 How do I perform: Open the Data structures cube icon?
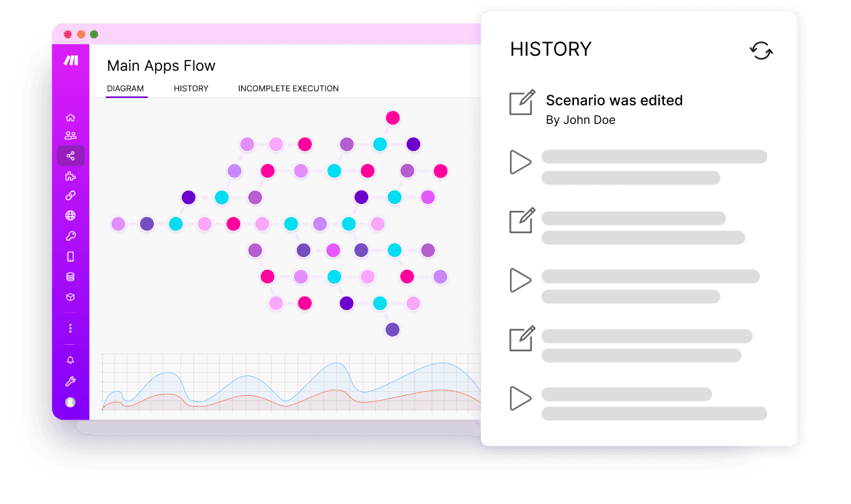[x=70, y=297]
